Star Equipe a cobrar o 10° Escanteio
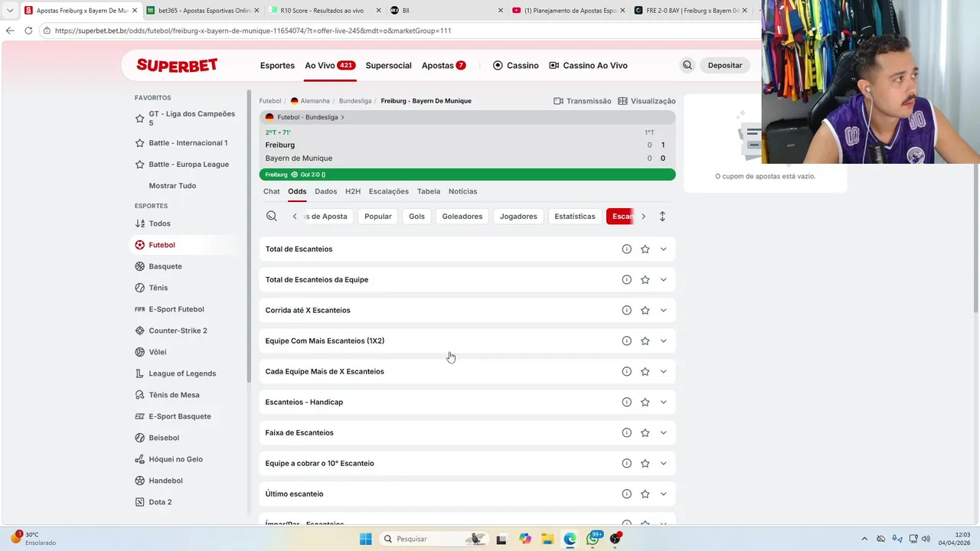The width and height of the screenshot is (980, 551). tap(645, 463)
